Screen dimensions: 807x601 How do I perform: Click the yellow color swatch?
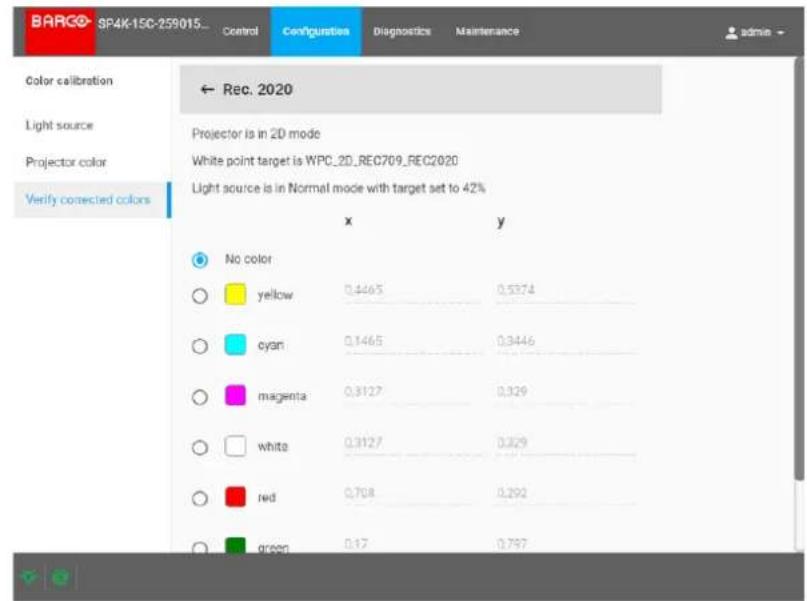point(235,294)
